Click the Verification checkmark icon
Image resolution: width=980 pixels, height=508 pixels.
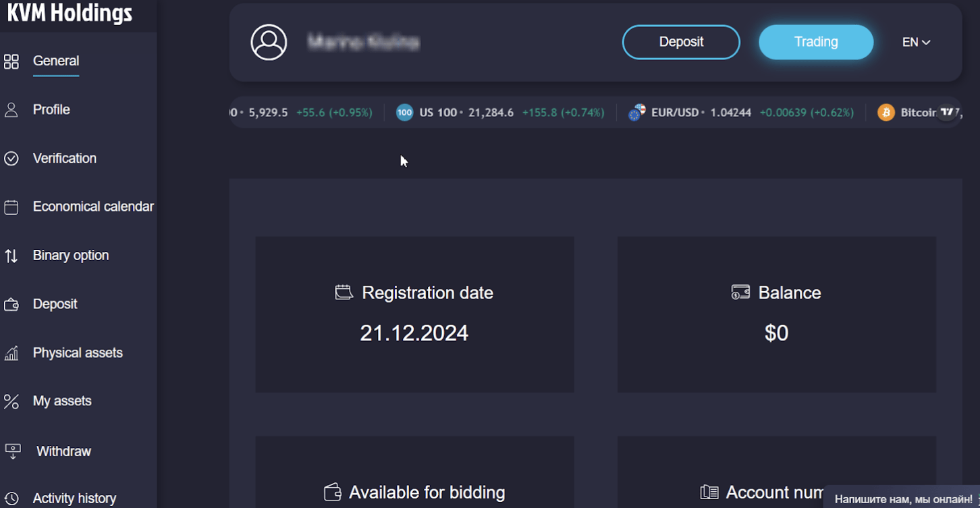point(11,159)
